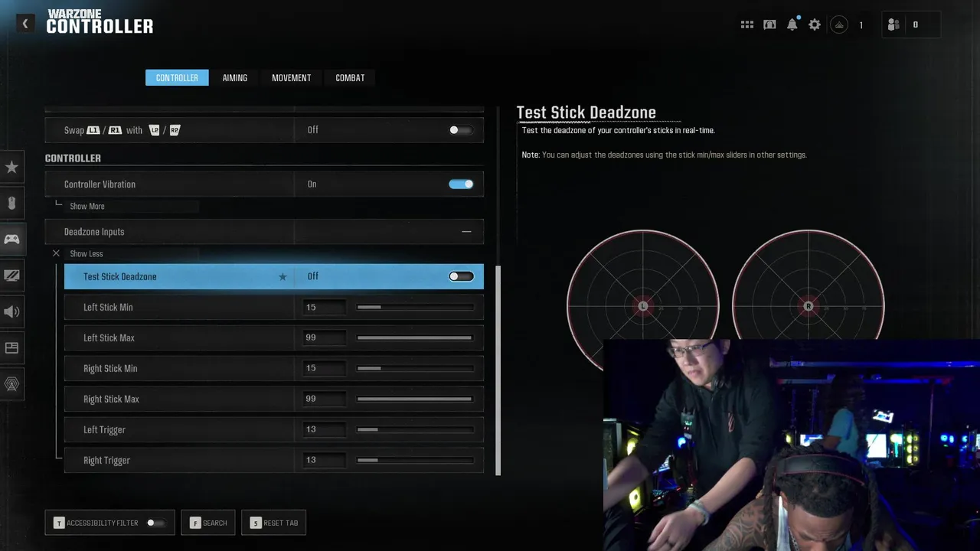The width and height of the screenshot is (980, 551).
Task: Click the settings list scrollbar
Action: (498, 370)
